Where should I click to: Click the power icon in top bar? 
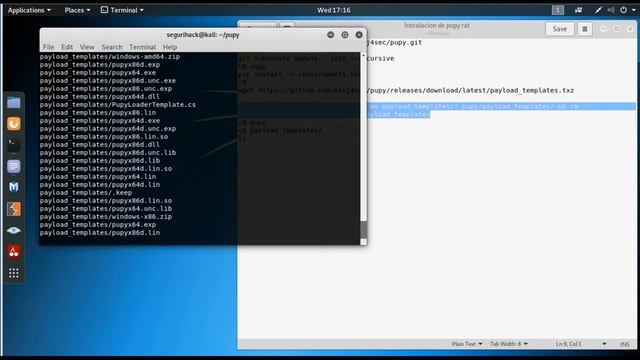click(x=623, y=10)
